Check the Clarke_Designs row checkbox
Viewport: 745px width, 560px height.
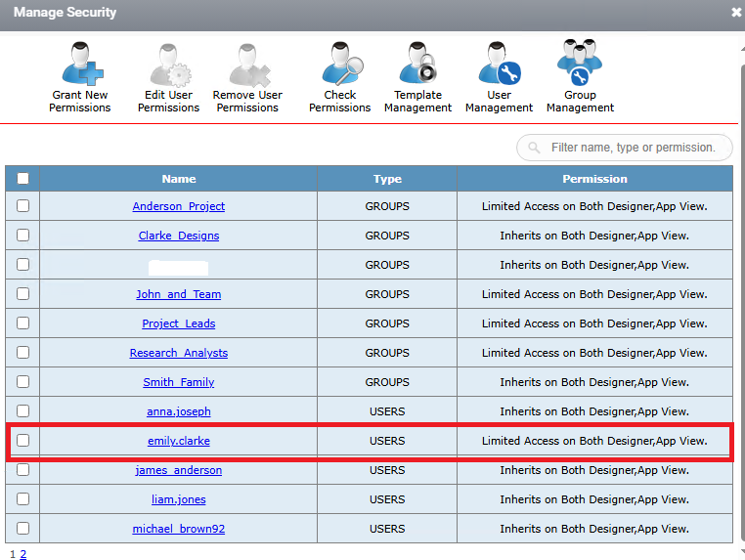point(22,236)
